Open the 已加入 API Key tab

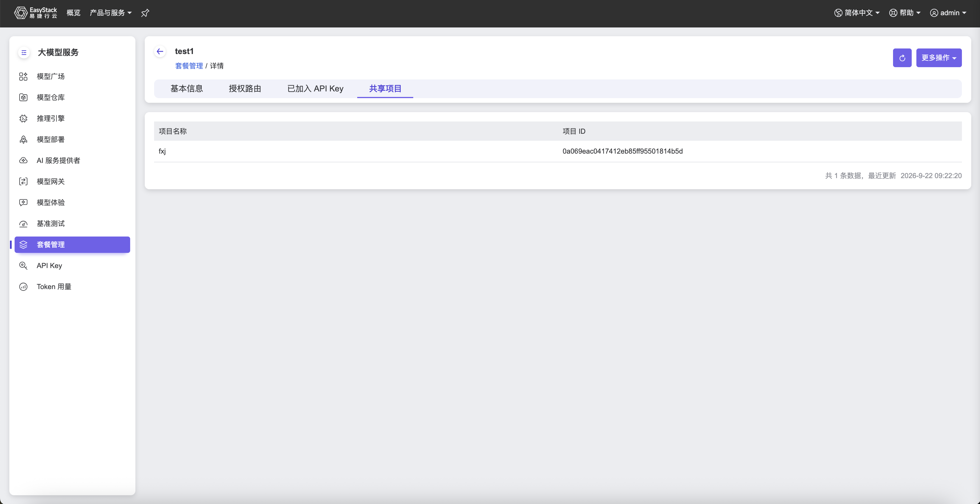click(x=315, y=89)
